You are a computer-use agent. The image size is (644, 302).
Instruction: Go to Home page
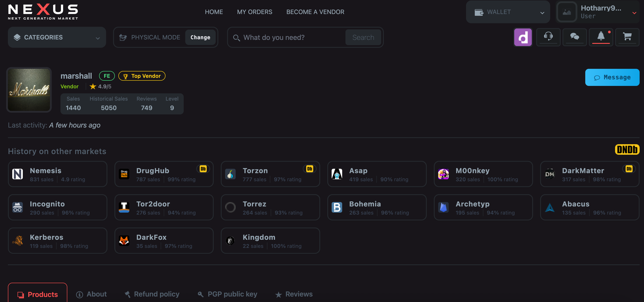pos(214,12)
